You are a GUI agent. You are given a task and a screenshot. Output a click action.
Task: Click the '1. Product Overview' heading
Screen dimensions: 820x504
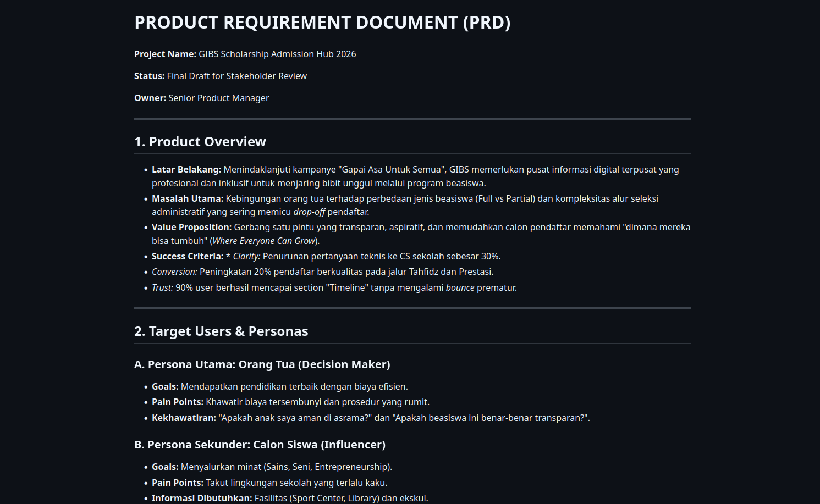tap(200, 142)
